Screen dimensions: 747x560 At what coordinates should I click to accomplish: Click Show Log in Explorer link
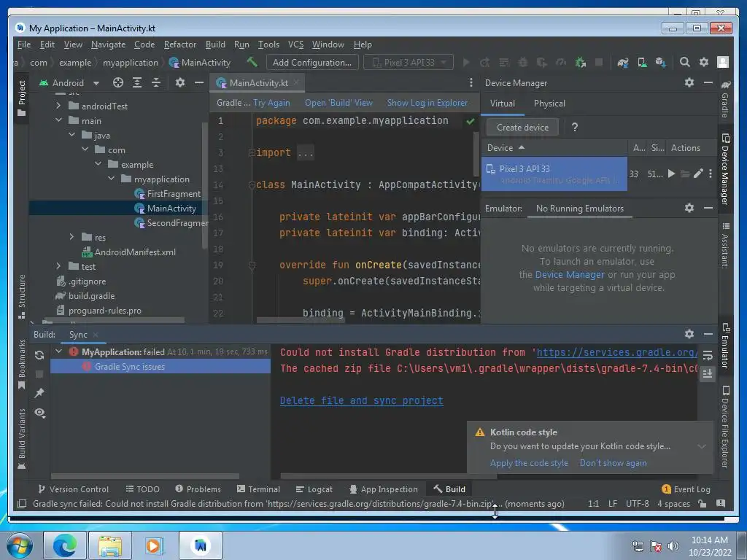tap(427, 103)
